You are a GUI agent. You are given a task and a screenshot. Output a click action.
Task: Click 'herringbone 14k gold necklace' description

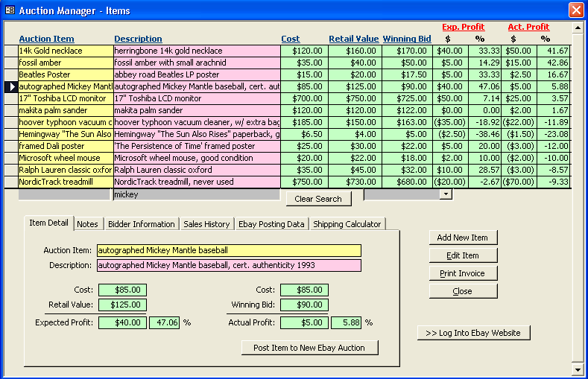[x=197, y=51]
